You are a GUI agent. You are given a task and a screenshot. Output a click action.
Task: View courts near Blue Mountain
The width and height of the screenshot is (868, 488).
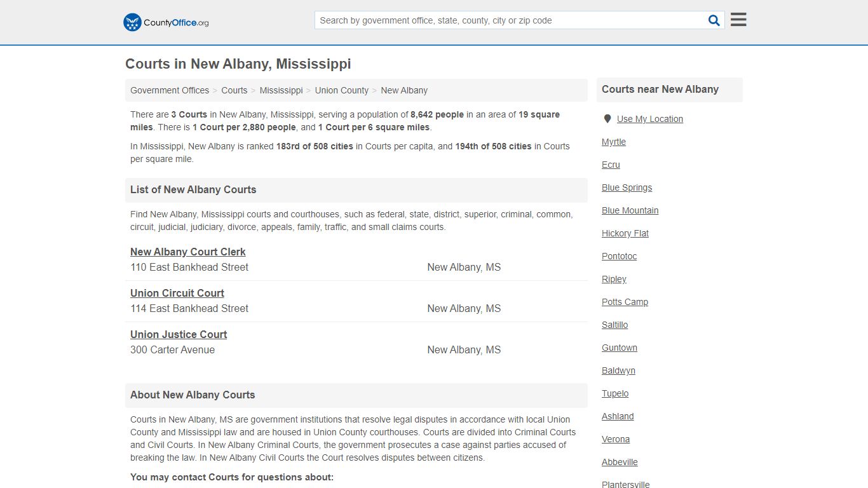click(630, 210)
